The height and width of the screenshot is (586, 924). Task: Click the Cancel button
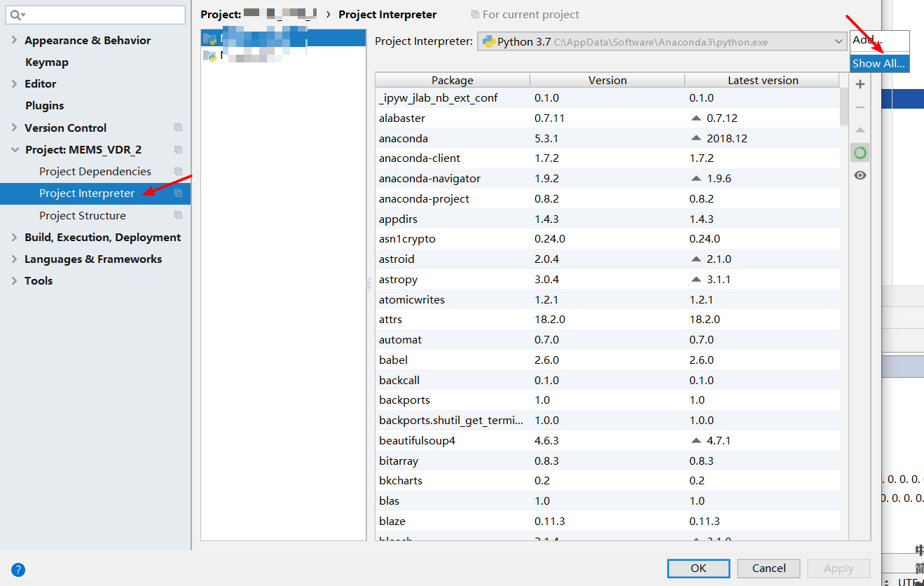[769, 568]
